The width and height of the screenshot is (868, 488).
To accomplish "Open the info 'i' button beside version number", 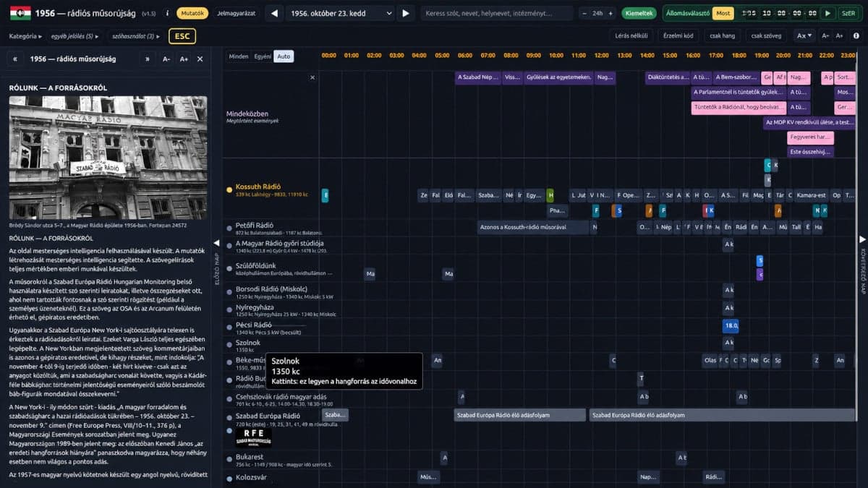I will pyautogui.click(x=167, y=13).
